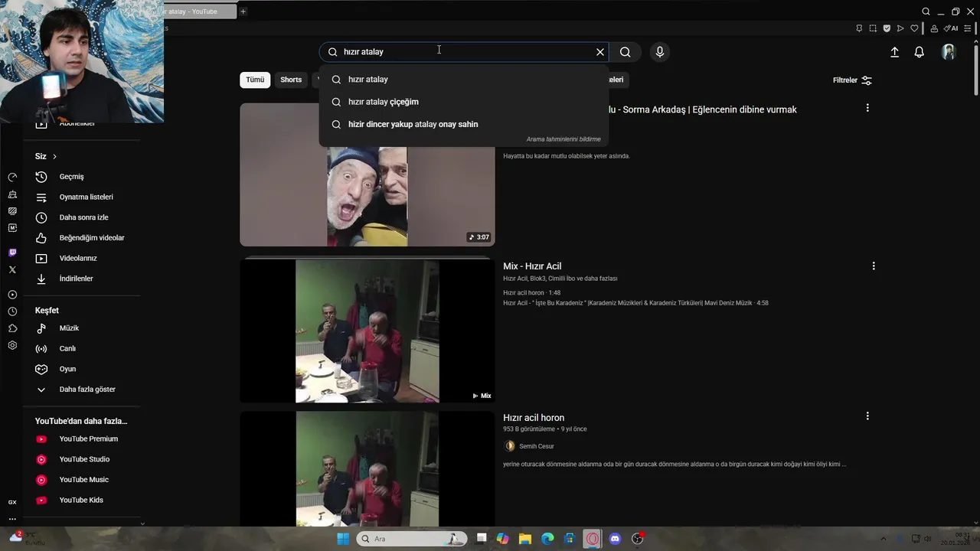Open Twitch in Opera GX sidebar
The width and height of the screenshot is (980, 551).
coord(12,253)
